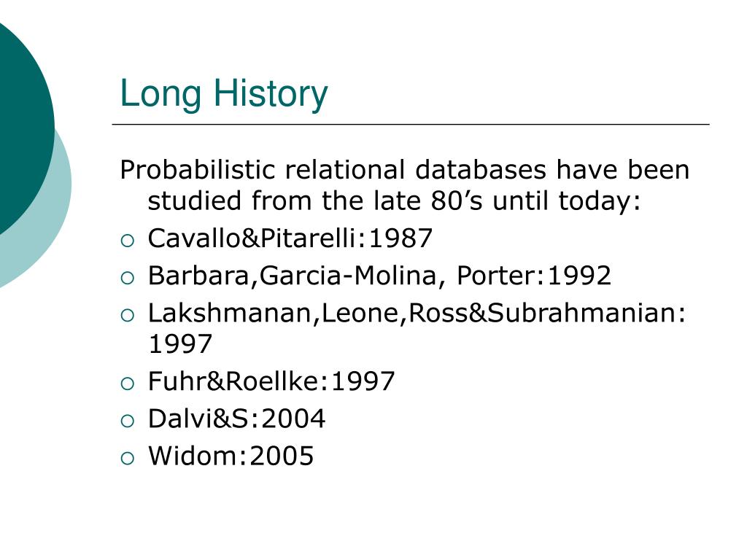Click the bullet circle beside Dalvi&S:2004
Screen dimensions: 747x560
point(128,421)
